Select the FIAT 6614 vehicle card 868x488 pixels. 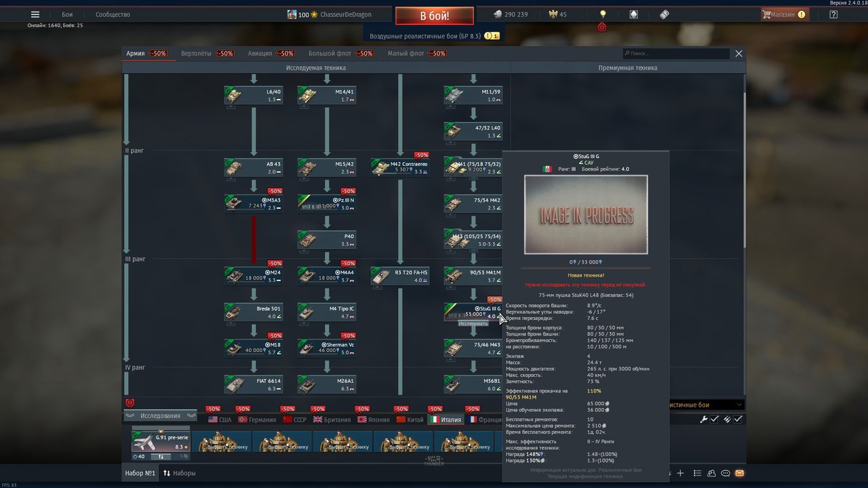pos(254,384)
